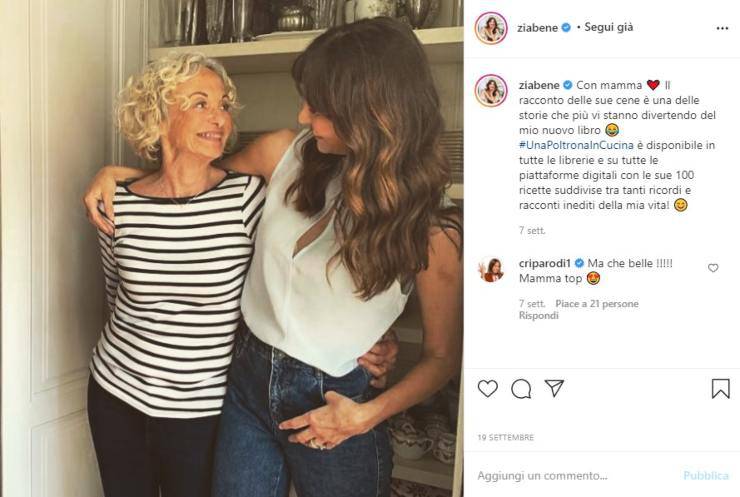740x497 pixels.
Task: Open ziabene username in caption
Action: point(536,84)
